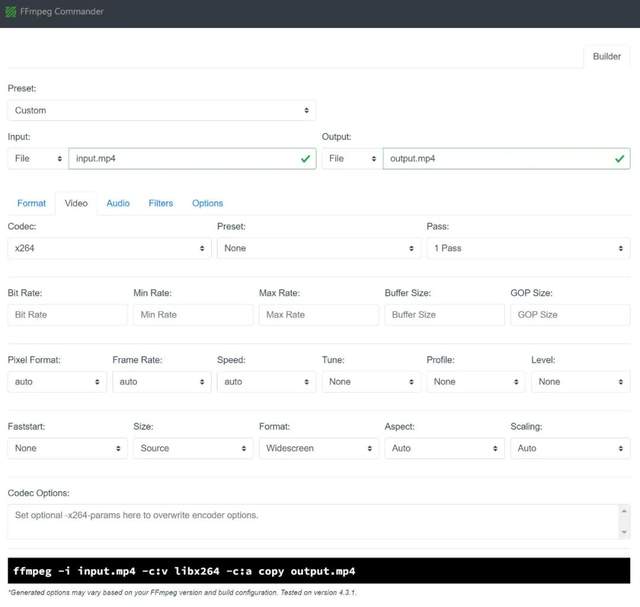Click scroll down arrow in Codec Options
This screenshot has height=607, width=640.
click(x=624, y=532)
